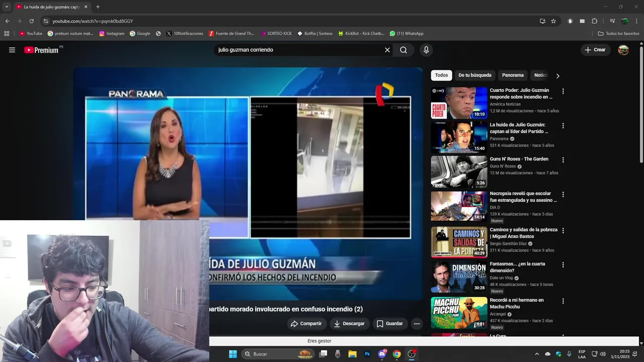Open Recordé a mi hermano title

[x=517, y=303]
